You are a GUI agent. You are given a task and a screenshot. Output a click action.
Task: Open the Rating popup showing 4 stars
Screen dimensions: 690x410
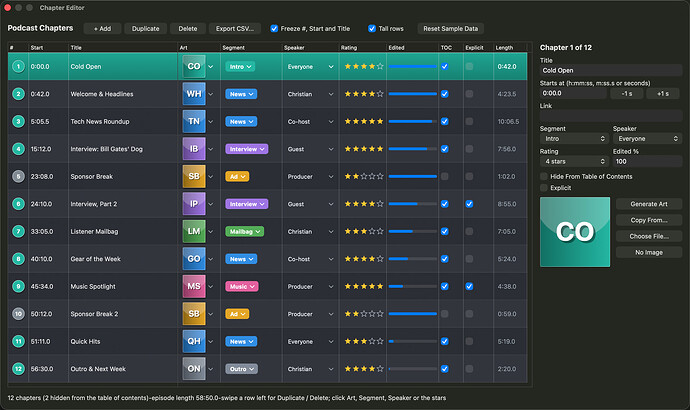pyautogui.click(x=574, y=161)
